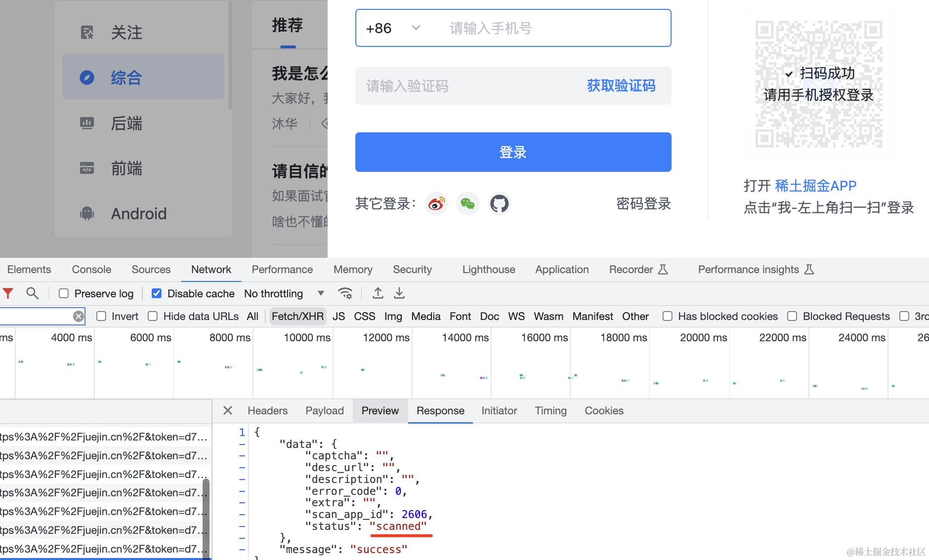Open the Lighthouse tab
The image size is (929, 560).
pyautogui.click(x=489, y=269)
